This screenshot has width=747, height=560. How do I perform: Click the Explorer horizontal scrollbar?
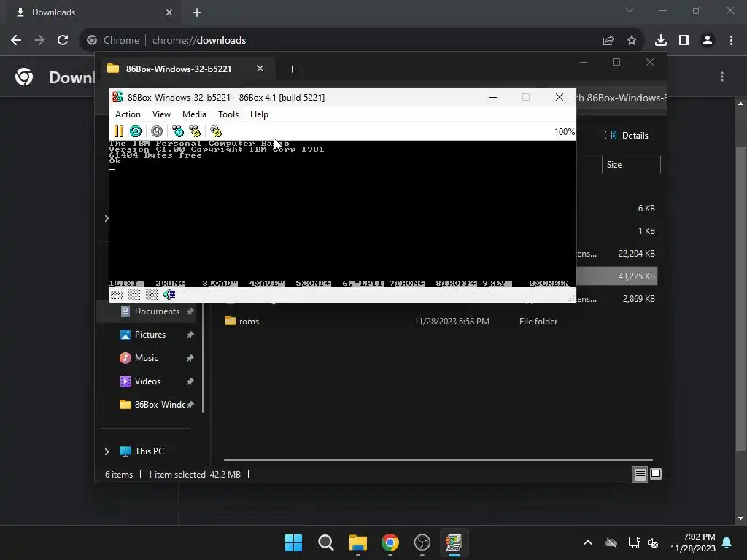pyautogui.click(x=438, y=460)
